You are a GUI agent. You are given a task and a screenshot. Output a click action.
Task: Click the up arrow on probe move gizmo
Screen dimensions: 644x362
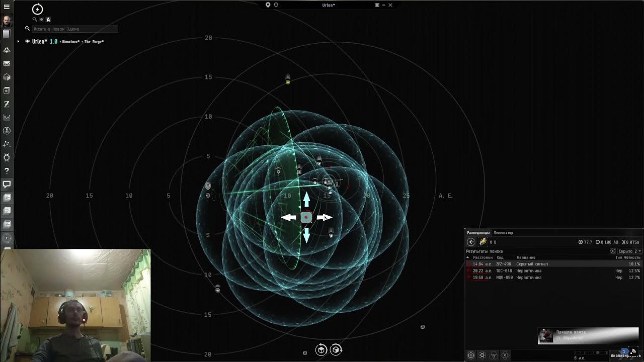point(306,200)
